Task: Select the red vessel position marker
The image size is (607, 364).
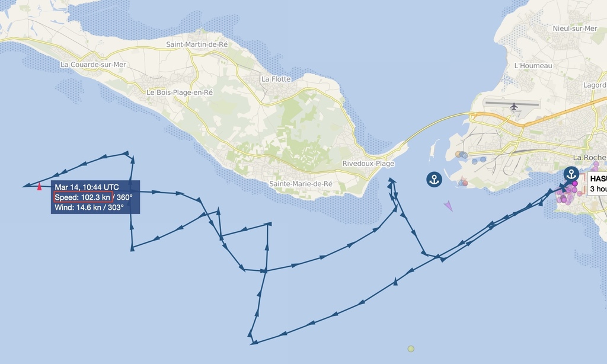Action: click(x=39, y=187)
